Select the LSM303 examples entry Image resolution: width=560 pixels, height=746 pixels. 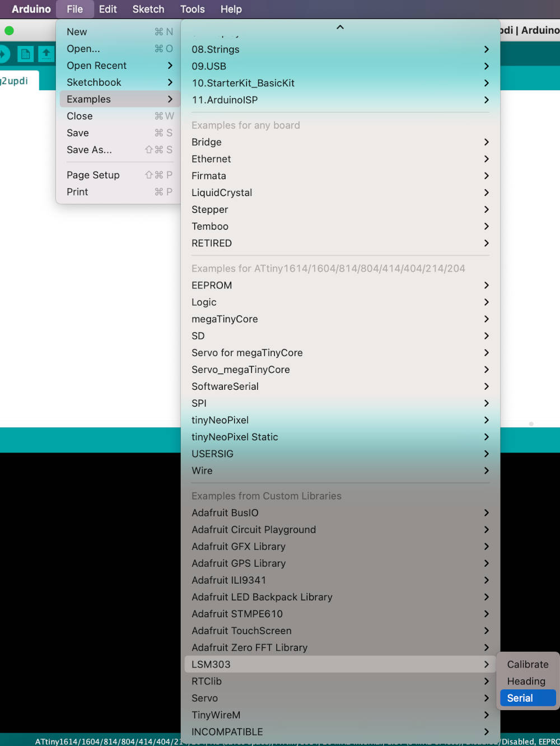(340, 664)
